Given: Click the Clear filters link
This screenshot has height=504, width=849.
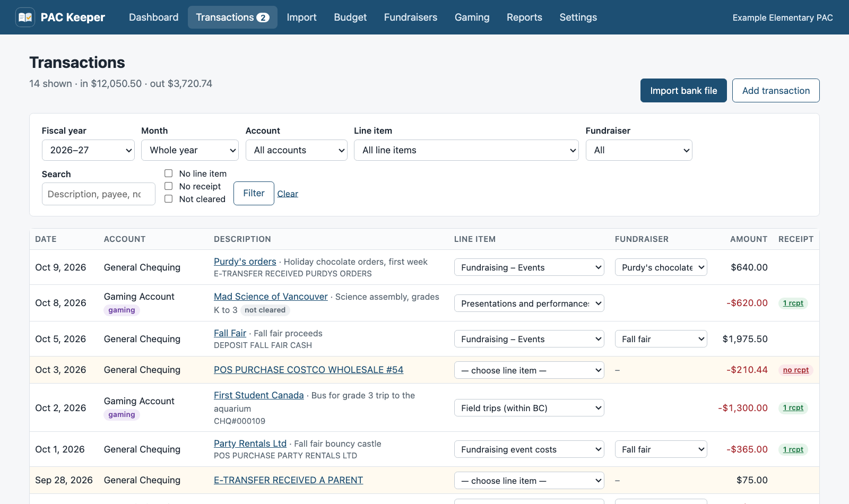Looking at the screenshot, I should 288,194.
